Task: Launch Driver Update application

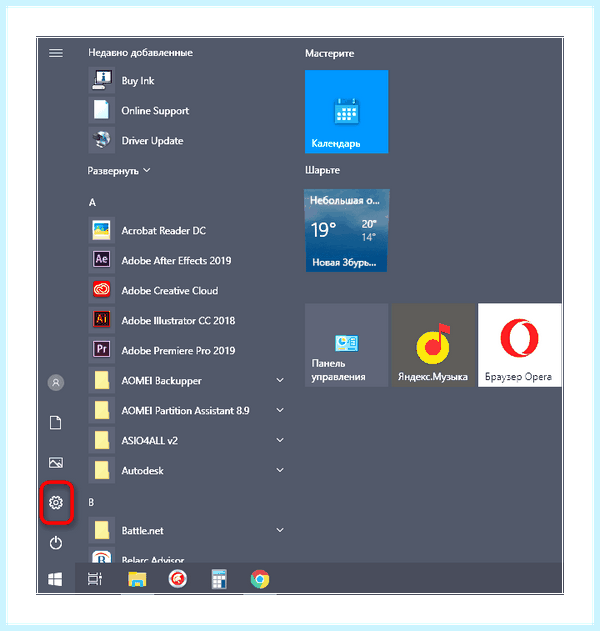Action: tap(187, 140)
